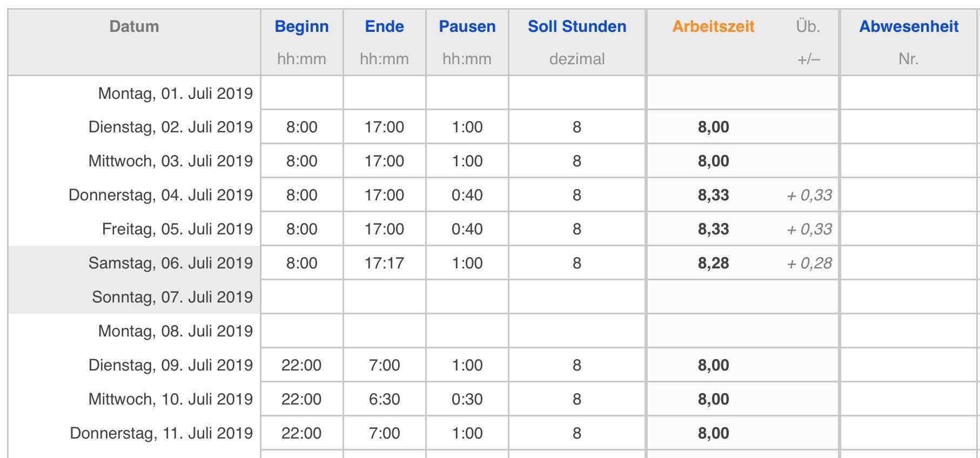
Task: Select Beginn cell for Montag, 01. Juli
Action: tap(301, 93)
